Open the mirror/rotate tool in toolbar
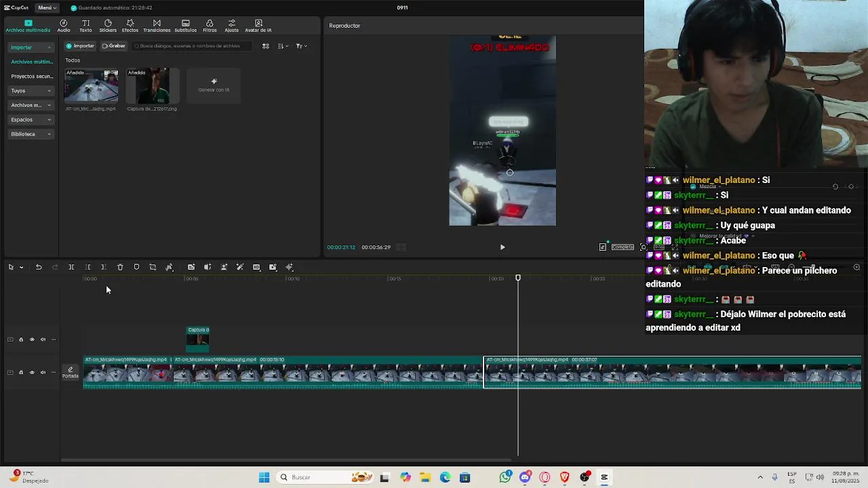The image size is (868, 488). point(170,267)
